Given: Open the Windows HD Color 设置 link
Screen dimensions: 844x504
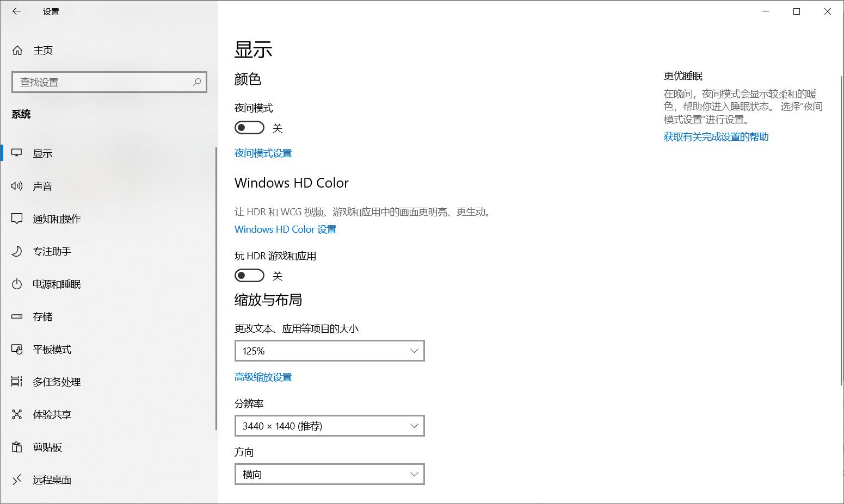Looking at the screenshot, I should (x=285, y=229).
